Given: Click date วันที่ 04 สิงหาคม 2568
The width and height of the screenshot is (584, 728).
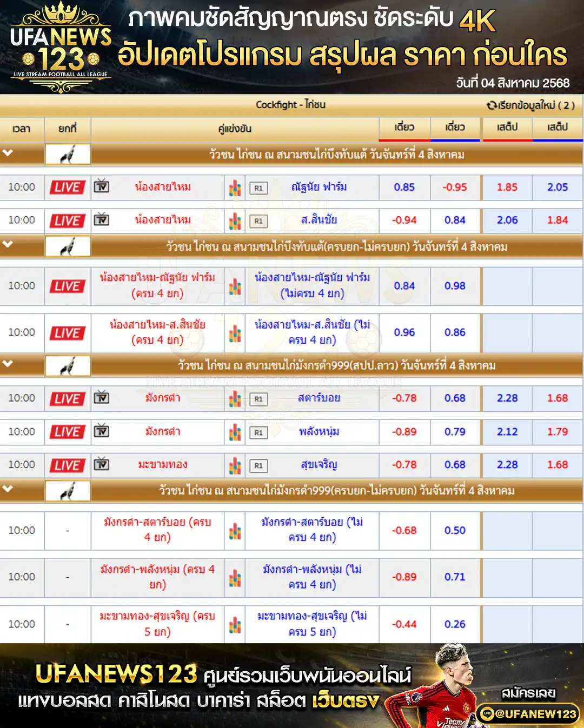Looking at the screenshot, I should [x=513, y=83].
